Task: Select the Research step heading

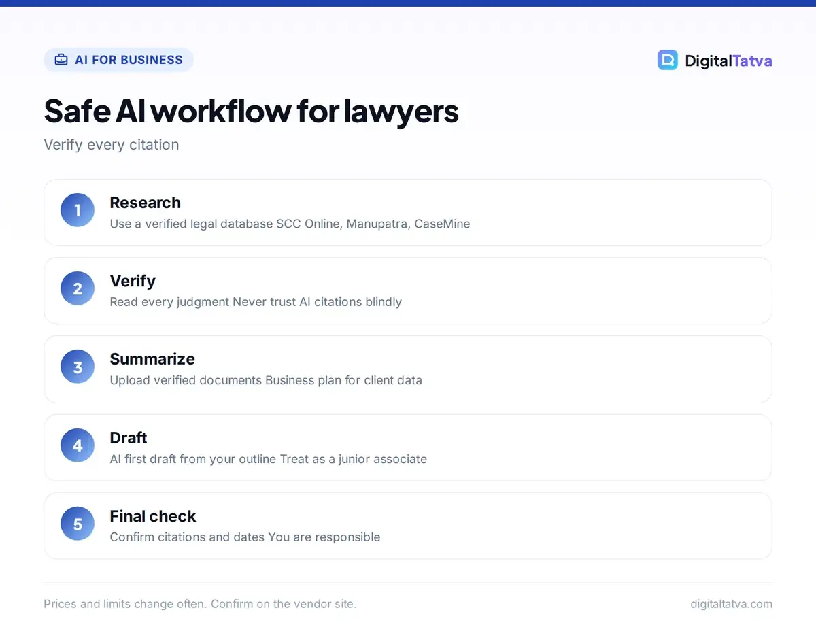Action: 145,203
